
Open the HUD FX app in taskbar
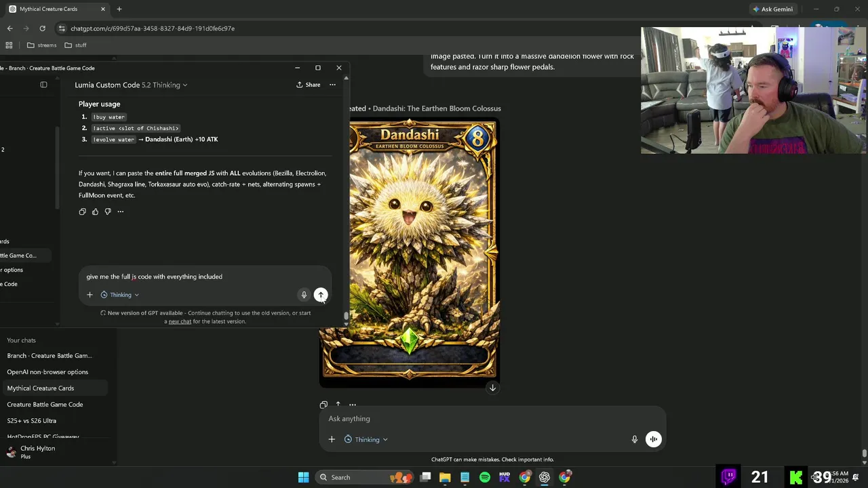pyautogui.click(x=505, y=477)
